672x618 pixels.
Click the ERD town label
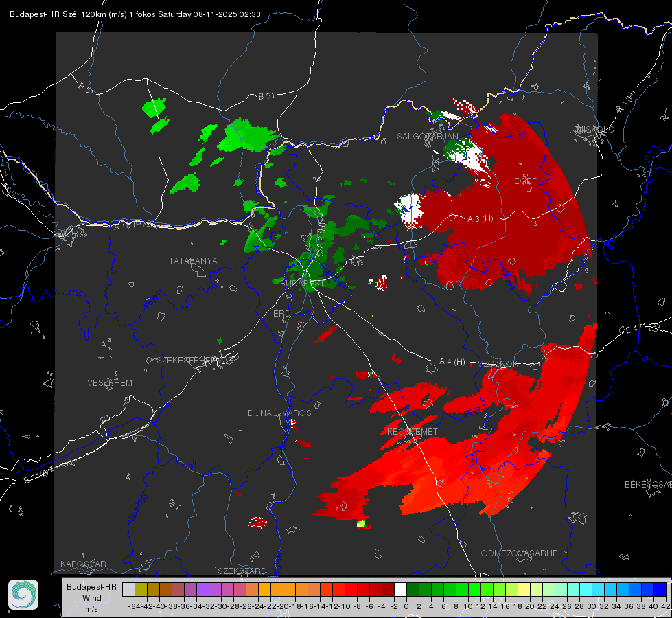pyautogui.click(x=281, y=314)
